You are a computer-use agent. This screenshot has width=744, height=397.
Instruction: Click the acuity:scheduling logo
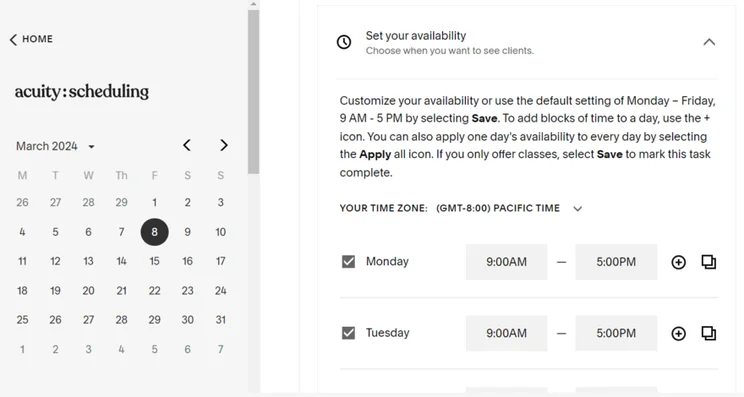82,92
